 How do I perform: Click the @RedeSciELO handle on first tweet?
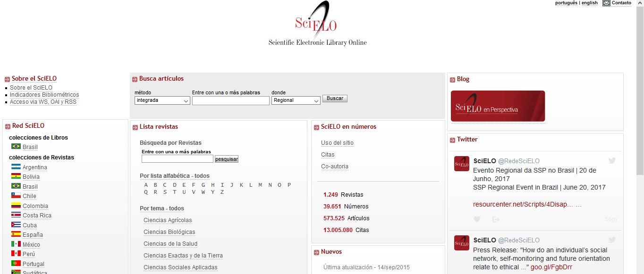[519, 161]
